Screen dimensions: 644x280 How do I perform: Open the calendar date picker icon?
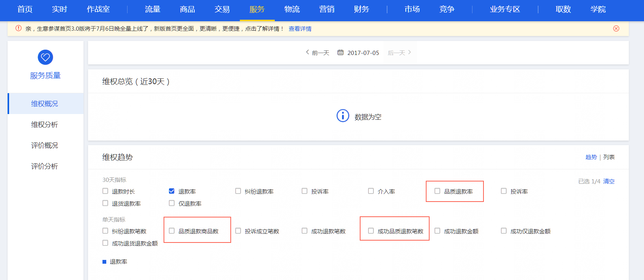click(x=340, y=52)
